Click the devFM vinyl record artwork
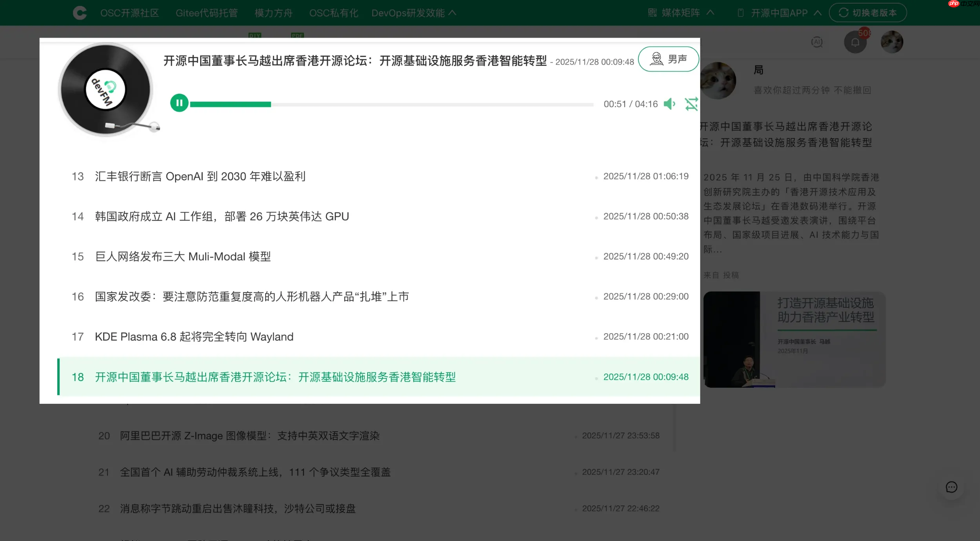Viewport: 980px width, 541px height. (x=105, y=89)
